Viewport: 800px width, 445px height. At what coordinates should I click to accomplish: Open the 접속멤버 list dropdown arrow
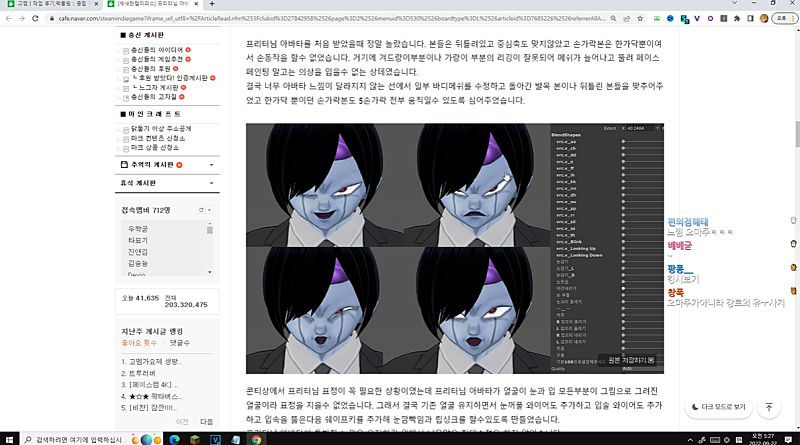click(x=211, y=210)
